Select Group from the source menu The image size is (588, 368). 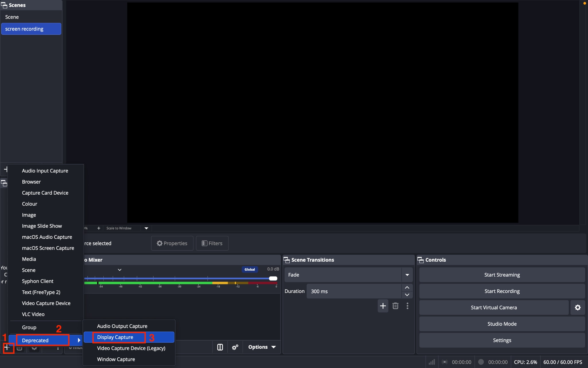(x=29, y=327)
